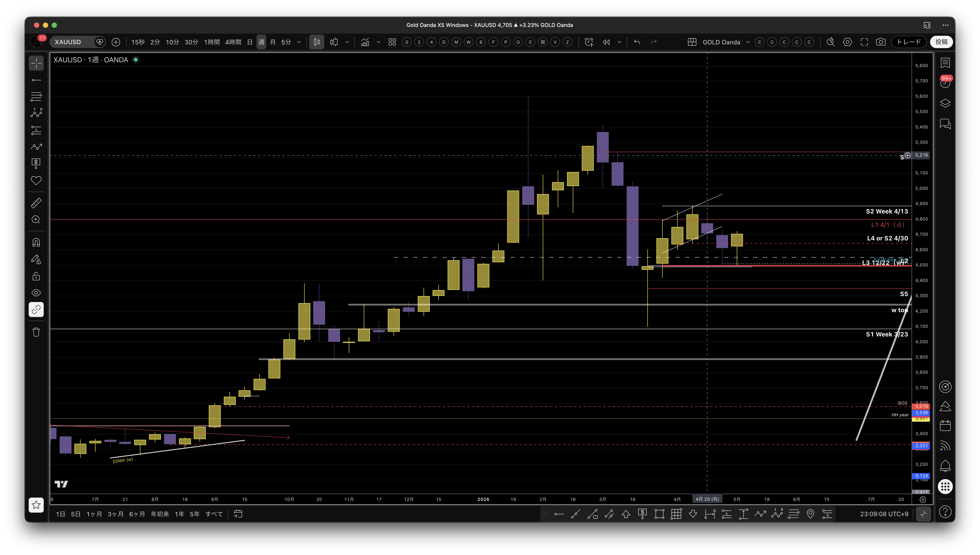
Task: Click the XAUUSD symbol search box
Action: 78,42
